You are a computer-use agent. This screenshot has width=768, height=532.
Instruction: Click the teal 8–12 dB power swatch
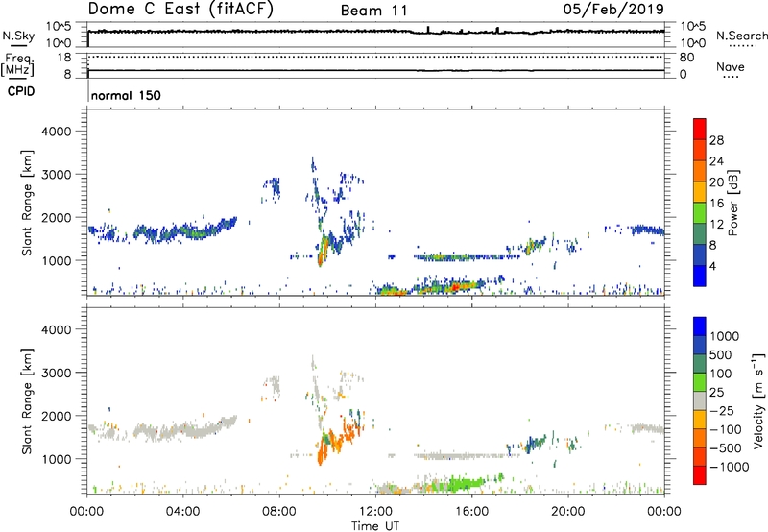click(x=700, y=234)
